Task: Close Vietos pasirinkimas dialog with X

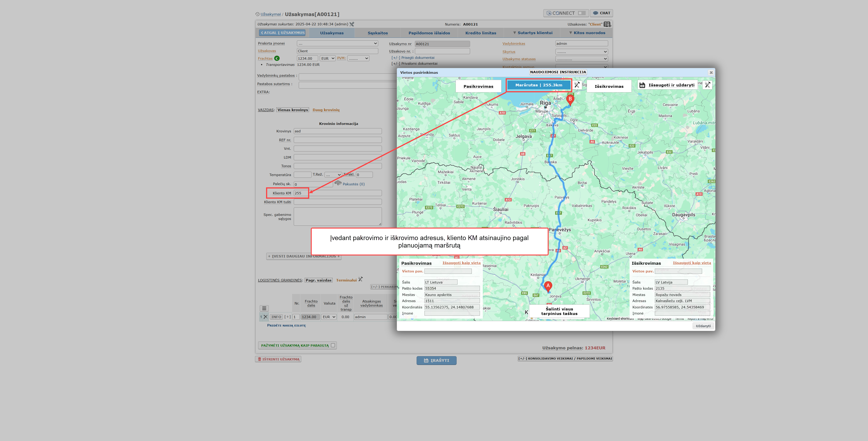Action: [x=711, y=73]
